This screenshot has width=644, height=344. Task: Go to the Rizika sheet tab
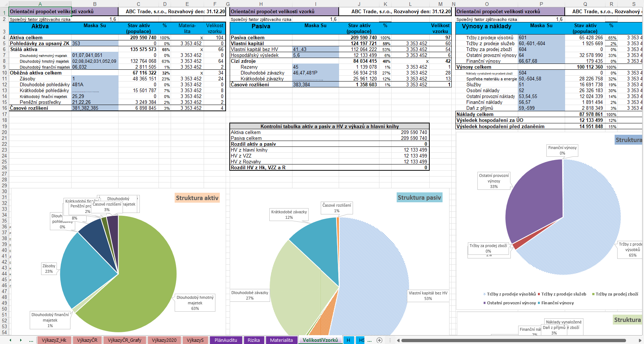[254, 340]
